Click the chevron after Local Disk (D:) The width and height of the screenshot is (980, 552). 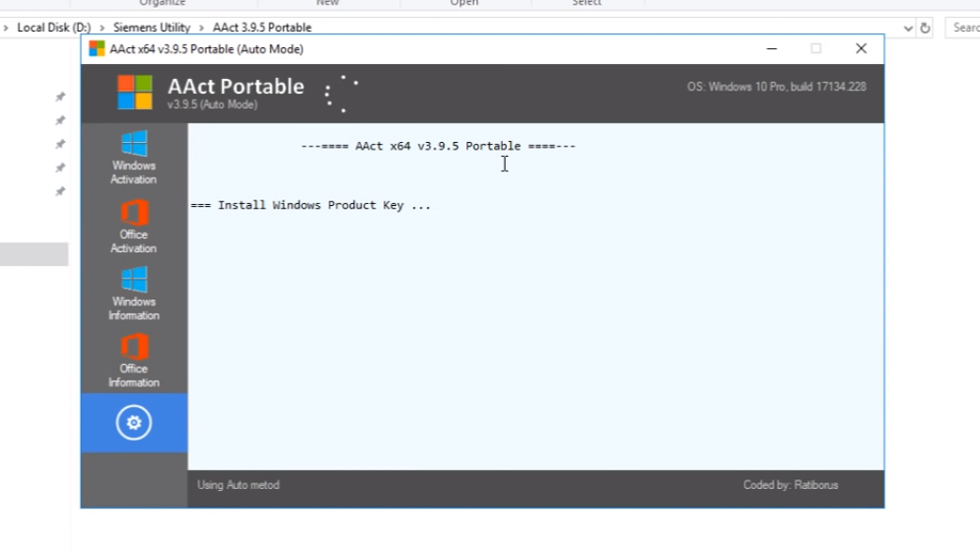click(102, 29)
